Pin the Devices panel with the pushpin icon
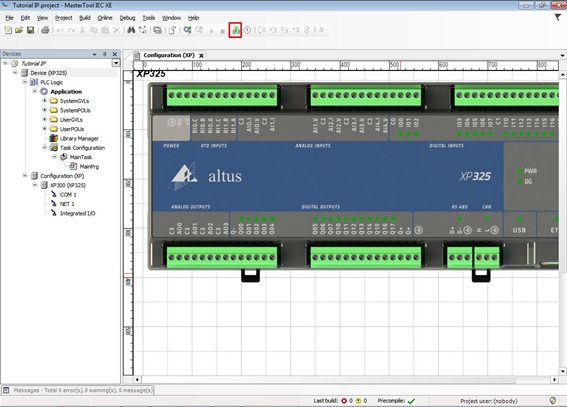 pyautogui.click(x=105, y=54)
